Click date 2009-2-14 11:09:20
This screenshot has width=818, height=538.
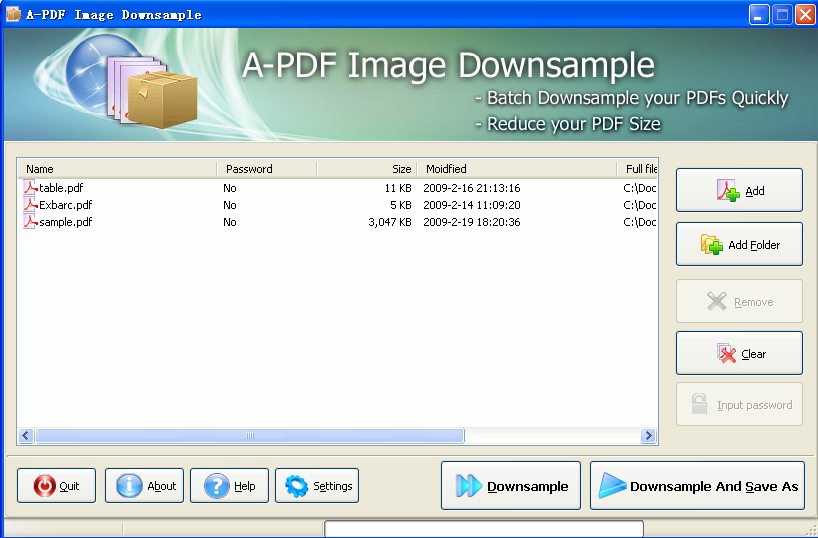tap(472, 205)
